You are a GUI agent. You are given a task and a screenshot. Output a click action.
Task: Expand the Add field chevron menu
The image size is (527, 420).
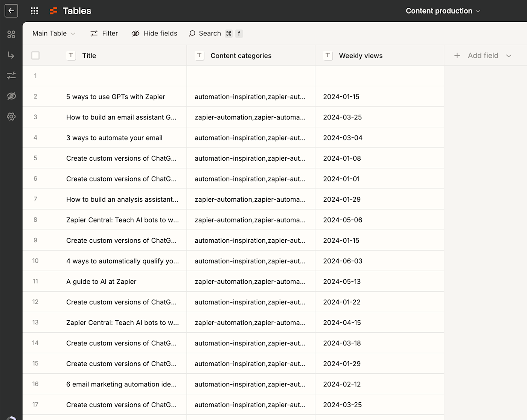click(x=509, y=56)
